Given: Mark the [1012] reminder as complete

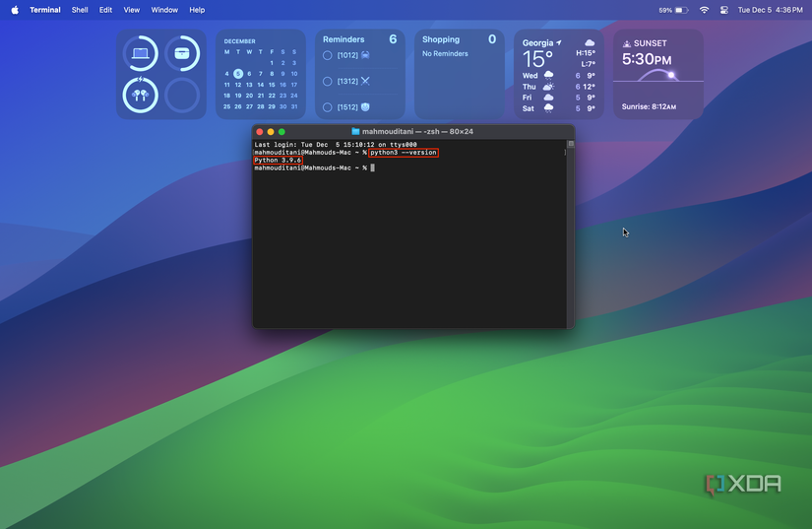Looking at the screenshot, I should click(328, 56).
